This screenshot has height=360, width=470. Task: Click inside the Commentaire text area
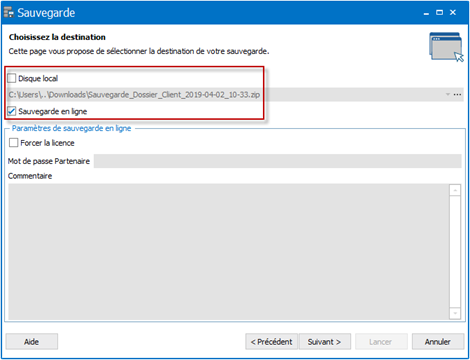[229, 252]
